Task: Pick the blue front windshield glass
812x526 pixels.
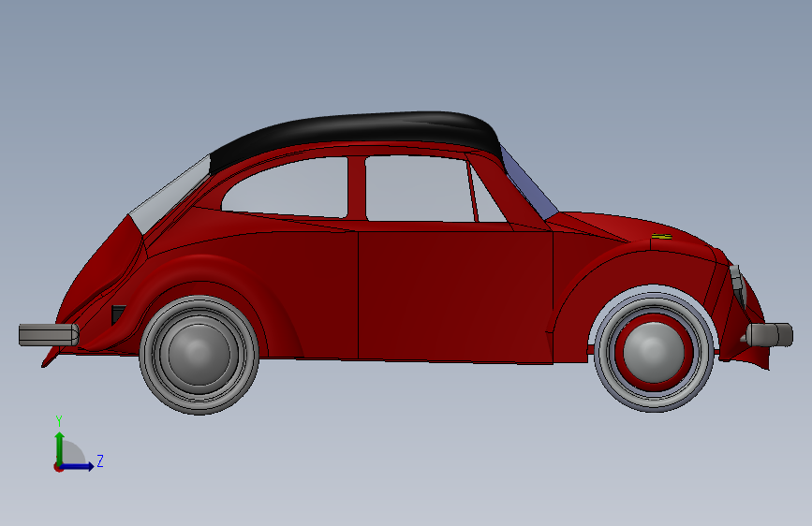Action: click(x=529, y=183)
